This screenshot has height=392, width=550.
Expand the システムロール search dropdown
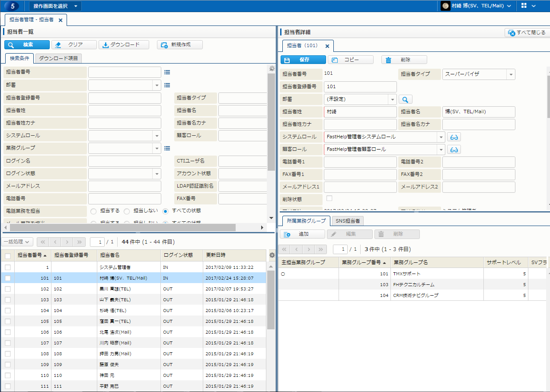click(x=157, y=136)
